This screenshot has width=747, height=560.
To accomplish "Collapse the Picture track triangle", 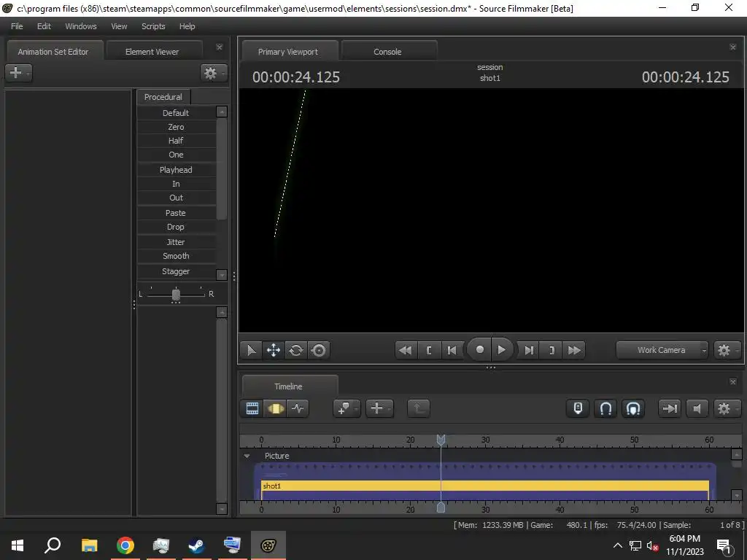I will (x=247, y=456).
